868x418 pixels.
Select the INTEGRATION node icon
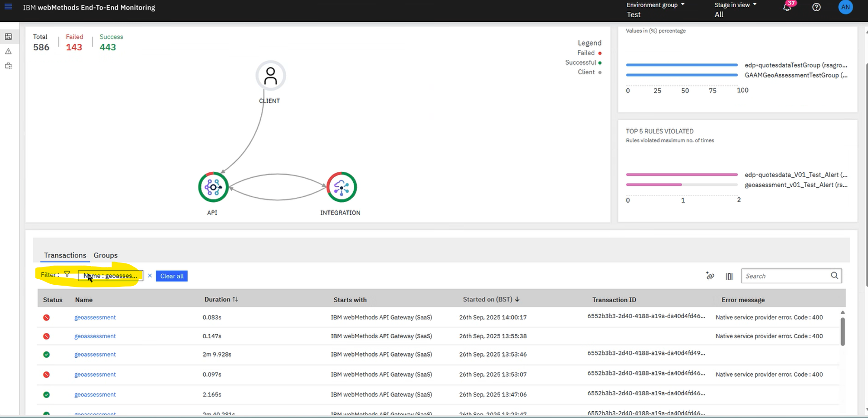coord(341,187)
